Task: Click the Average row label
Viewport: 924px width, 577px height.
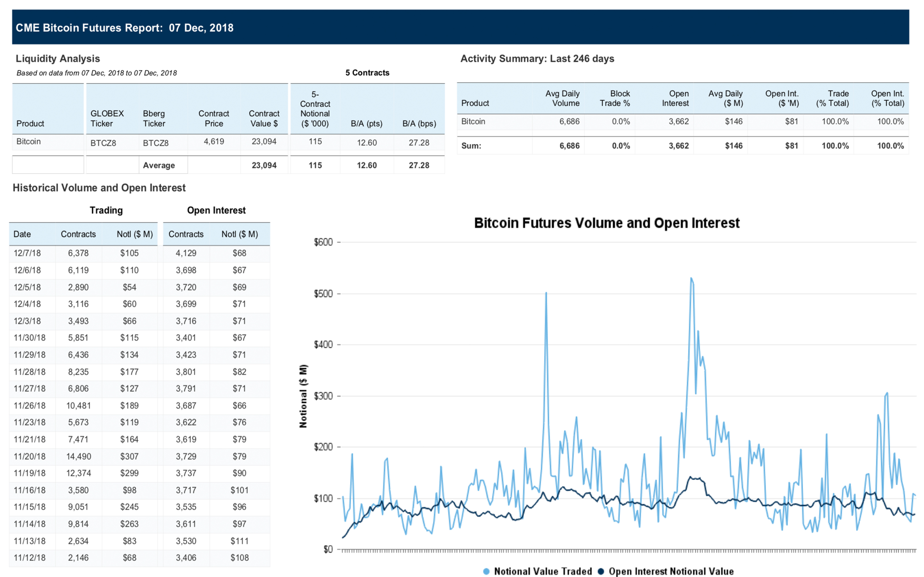Action: (x=159, y=165)
